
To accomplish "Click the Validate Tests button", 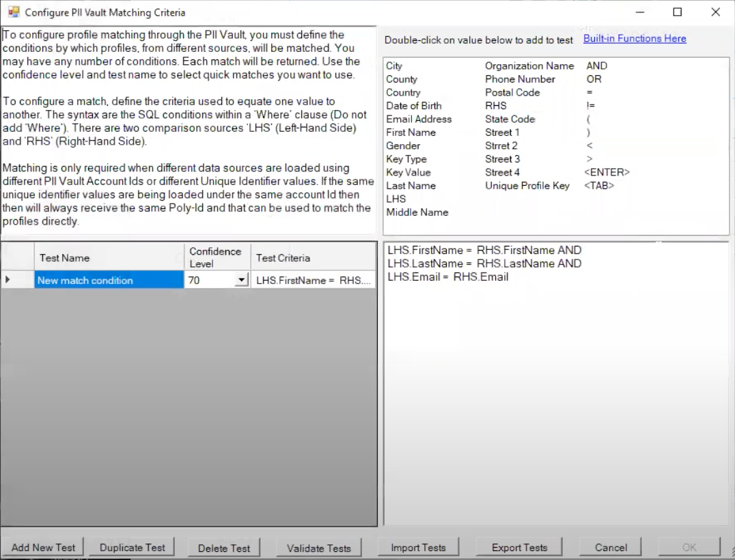I will 319,548.
